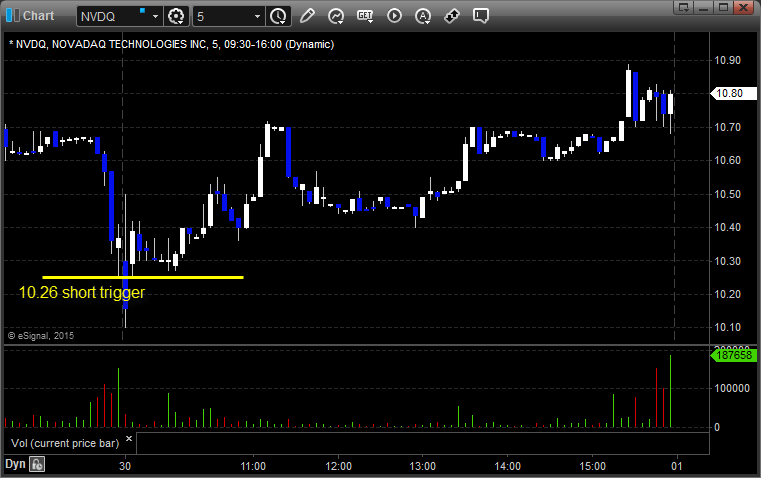Screen dimensions: 761x478
Task: Click the 12:00 time axis label
Action: (x=338, y=466)
